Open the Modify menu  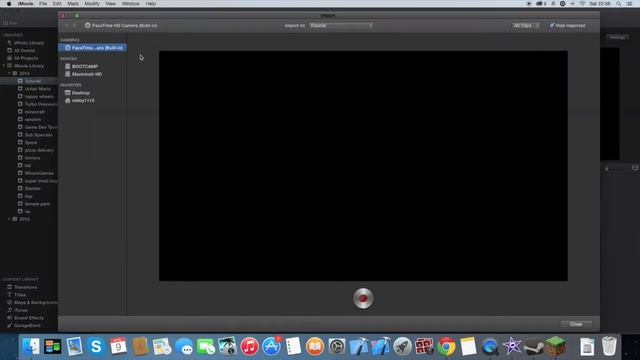click(x=92, y=4)
